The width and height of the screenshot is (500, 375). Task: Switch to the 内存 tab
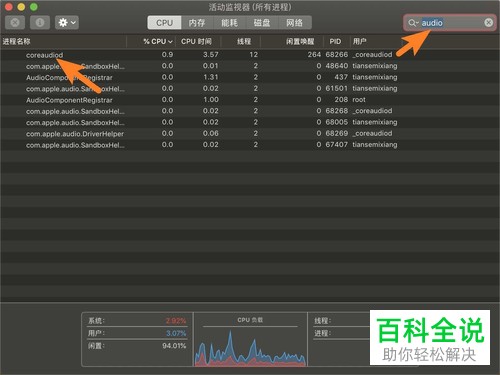pyautogui.click(x=197, y=23)
